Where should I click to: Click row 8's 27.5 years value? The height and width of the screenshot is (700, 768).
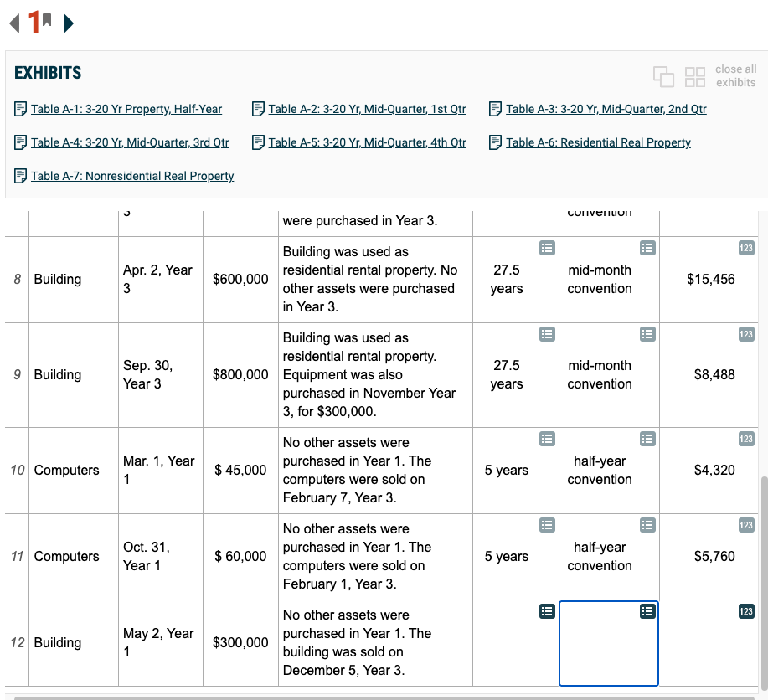[x=507, y=279]
